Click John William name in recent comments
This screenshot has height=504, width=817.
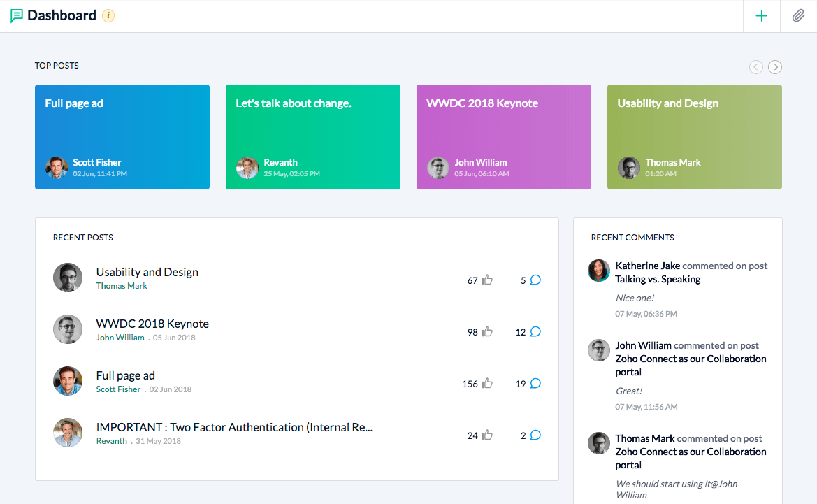643,345
